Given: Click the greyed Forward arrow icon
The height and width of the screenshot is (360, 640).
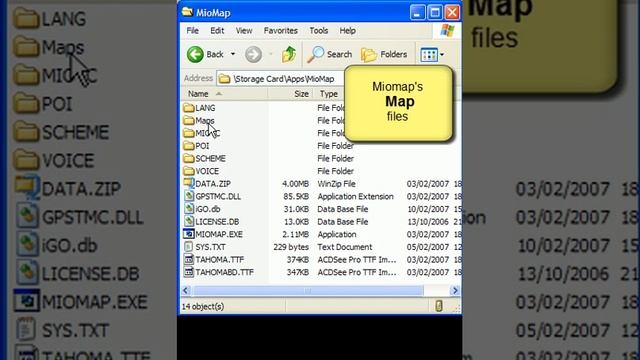Looking at the screenshot, I should coord(253,54).
